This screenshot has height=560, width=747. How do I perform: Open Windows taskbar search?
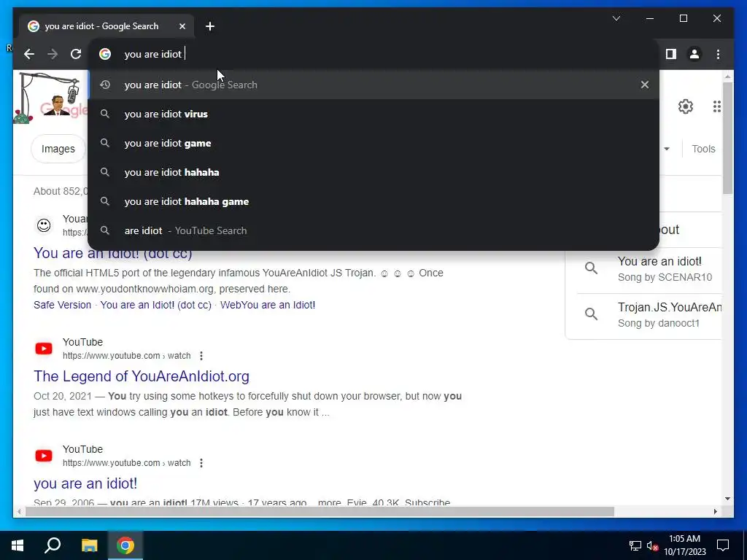tap(53, 545)
